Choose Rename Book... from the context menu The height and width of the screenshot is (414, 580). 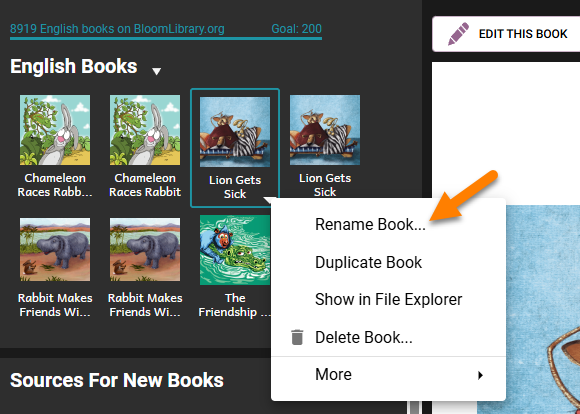[370, 225]
